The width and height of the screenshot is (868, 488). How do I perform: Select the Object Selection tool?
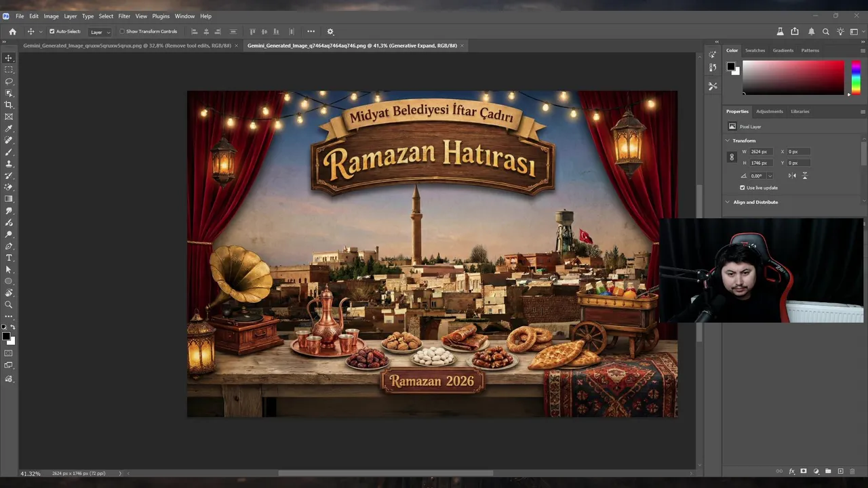(x=9, y=93)
